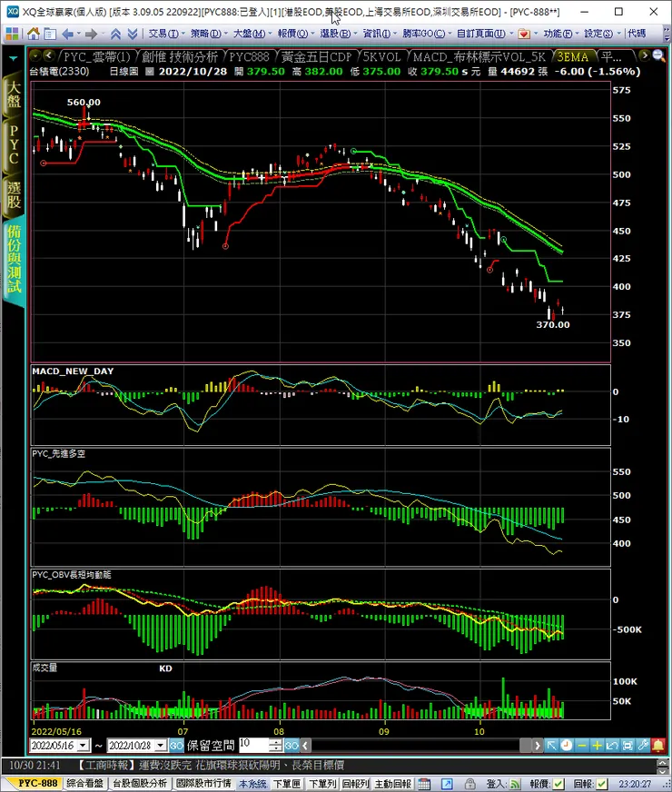Click the clock time-range icon
The height and width of the screenshot is (792, 672).
click(x=567, y=745)
